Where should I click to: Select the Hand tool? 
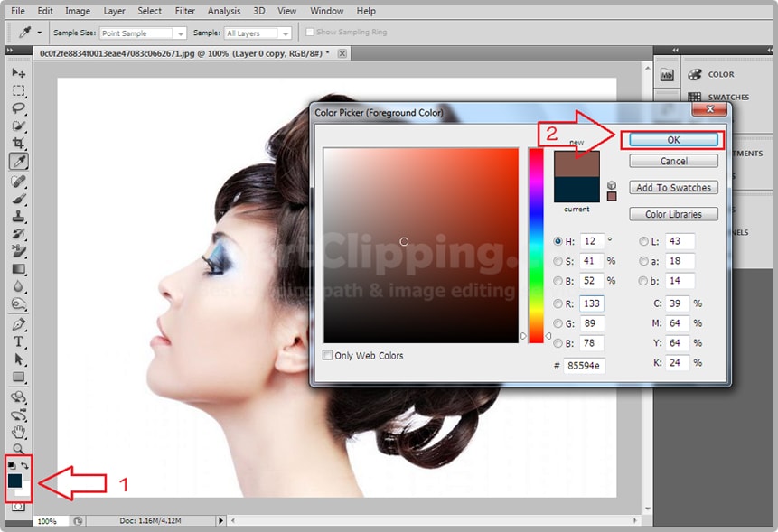point(18,431)
